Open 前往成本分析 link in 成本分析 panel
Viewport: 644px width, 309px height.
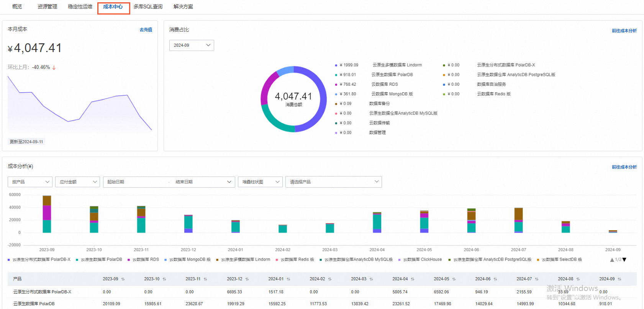[624, 167]
